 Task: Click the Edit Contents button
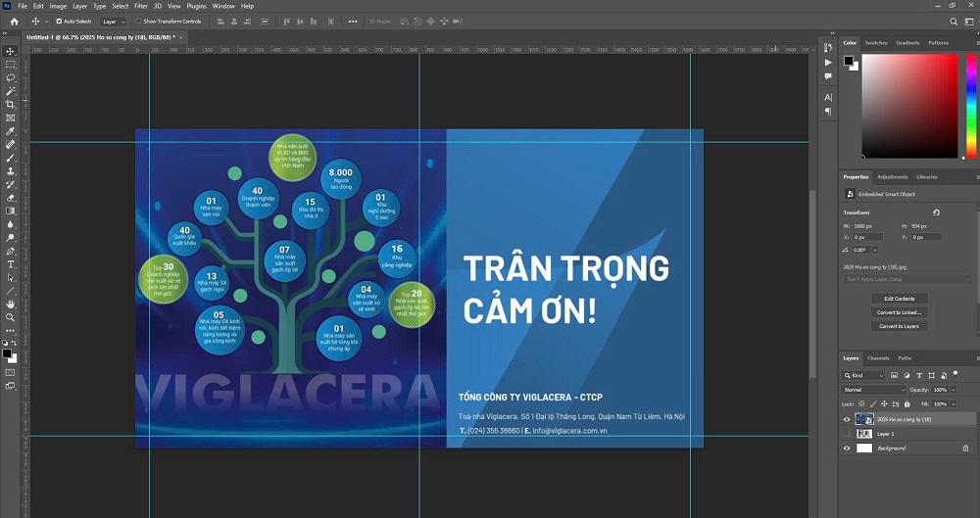click(900, 299)
